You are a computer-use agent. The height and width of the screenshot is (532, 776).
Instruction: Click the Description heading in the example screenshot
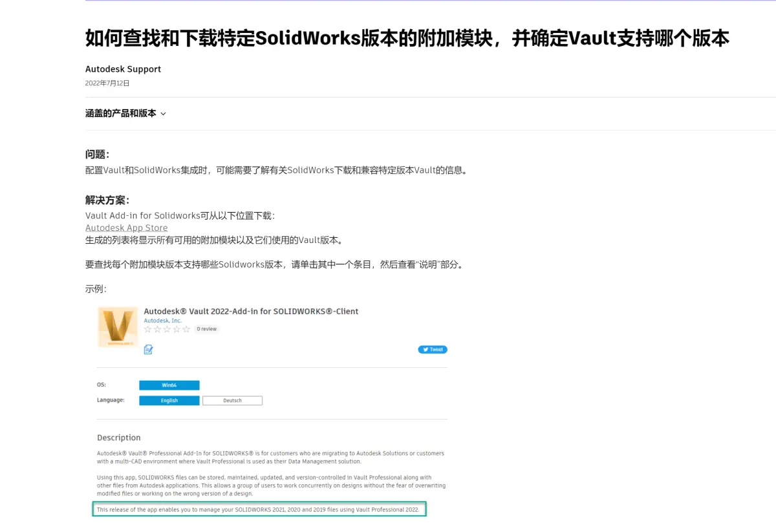tap(118, 438)
